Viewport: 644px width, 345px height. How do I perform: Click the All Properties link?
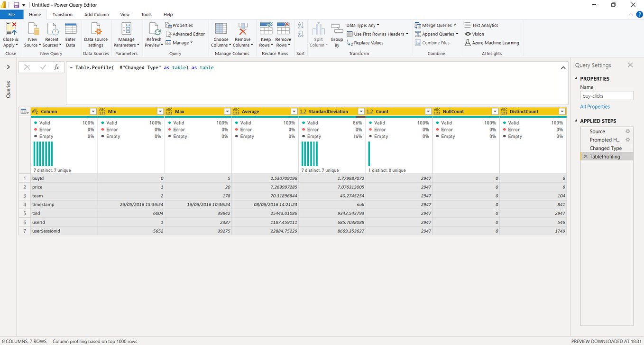[x=595, y=106]
